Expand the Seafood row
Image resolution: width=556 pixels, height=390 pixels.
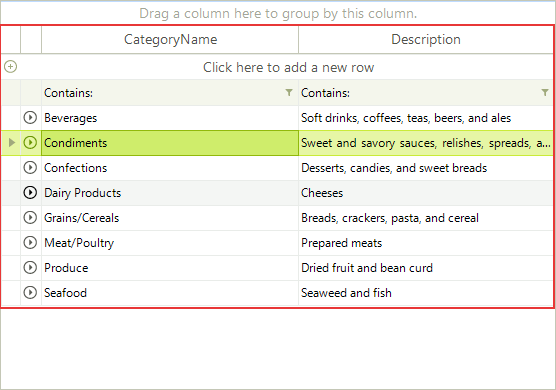coord(30,292)
